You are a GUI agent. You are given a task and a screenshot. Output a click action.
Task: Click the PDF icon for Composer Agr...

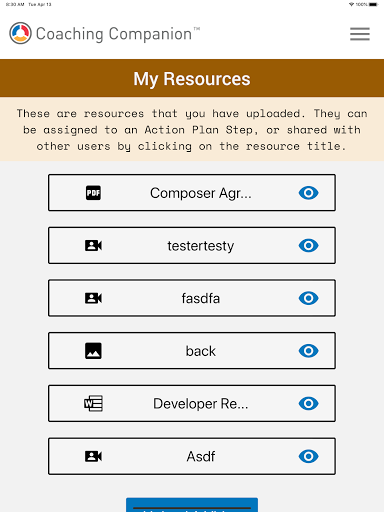coord(93,193)
